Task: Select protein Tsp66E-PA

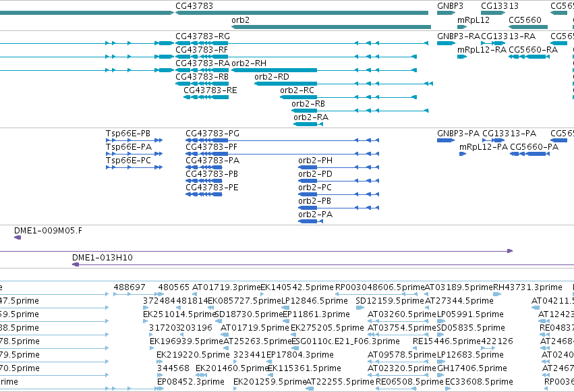Action: click(x=134, y=154)
